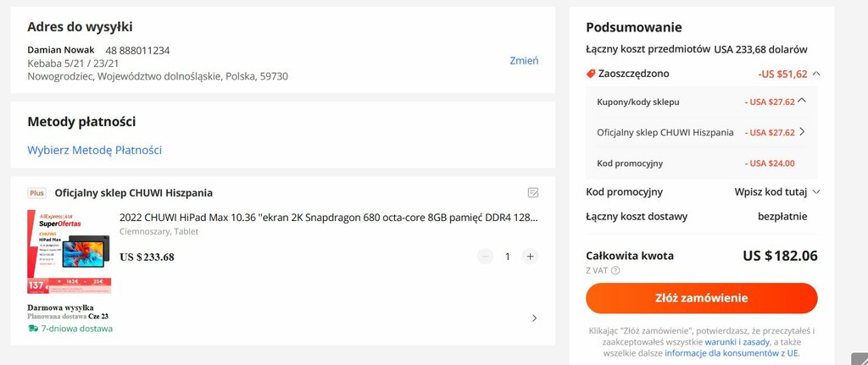Click the red savings tag icon
The height and width of the screenshot is (365, 868).
click(x=591, y=74)
